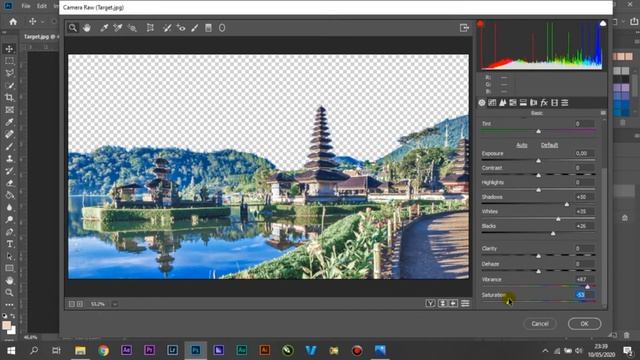The width and height of the screenshot is (640, 360).
Task: Select Eyedropper tool in Photoshop left toolbar
Action: coord(9,122)
